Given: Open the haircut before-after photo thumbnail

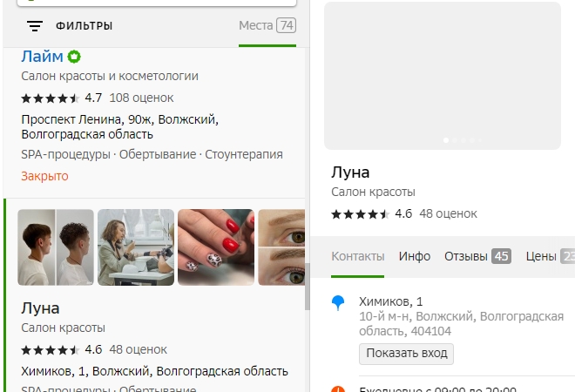Looking at the screenshot, I should 56,247.
